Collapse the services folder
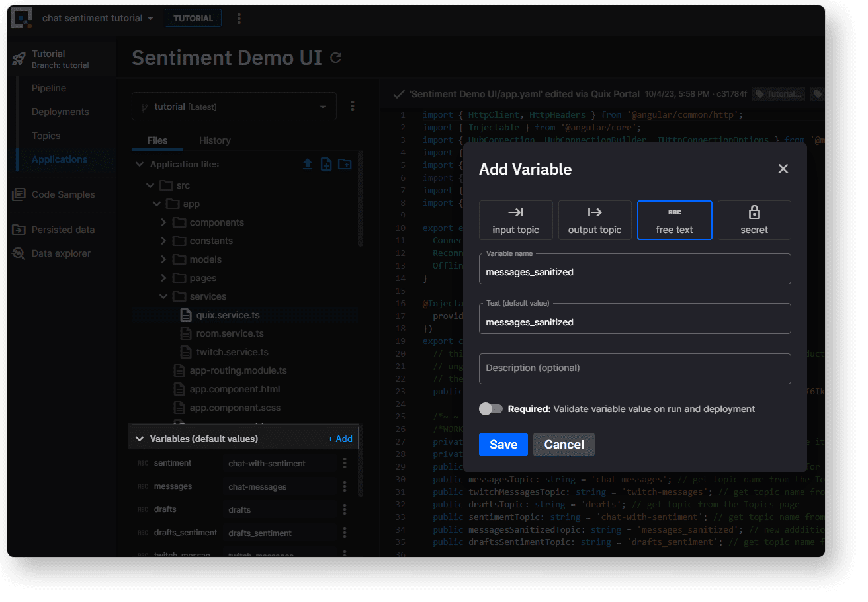This screenshot has height=602, width=868. pos(163,296)
